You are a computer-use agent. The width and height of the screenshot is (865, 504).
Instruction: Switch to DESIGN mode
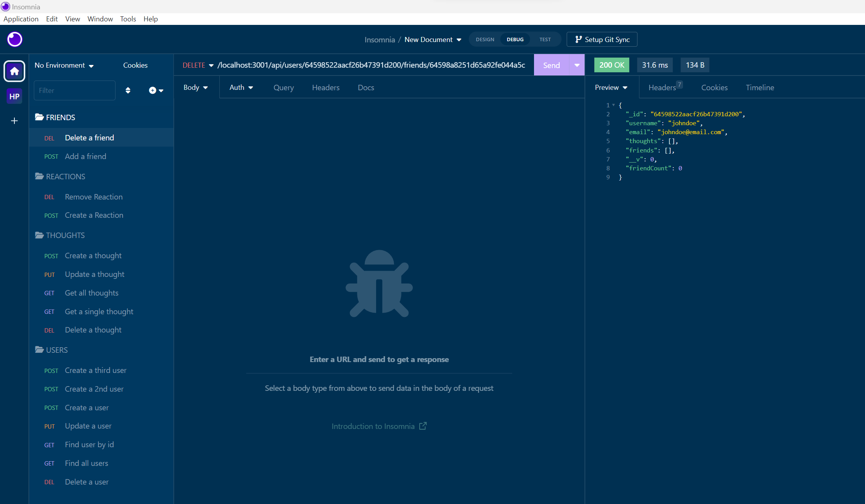pos(485,39)
